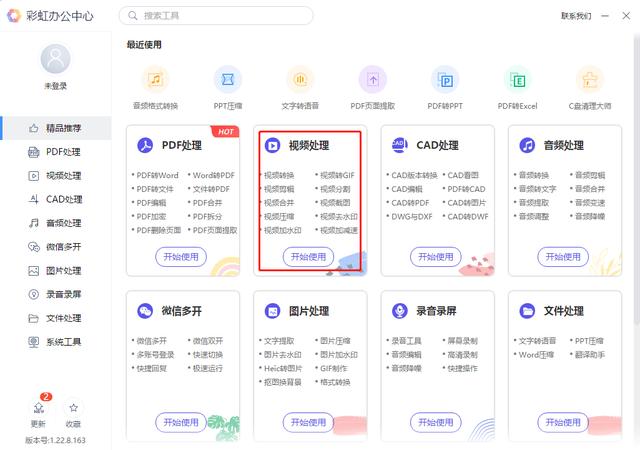Open the 音频转文字 tool link
The width and height of the screenshot is (640, 450).
pyautogui.click(x=537, y=189)
